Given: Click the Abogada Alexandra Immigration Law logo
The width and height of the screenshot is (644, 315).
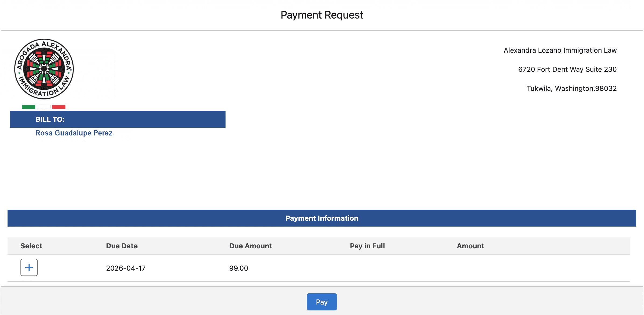Looking at the screenshot, I should point(44,69).
